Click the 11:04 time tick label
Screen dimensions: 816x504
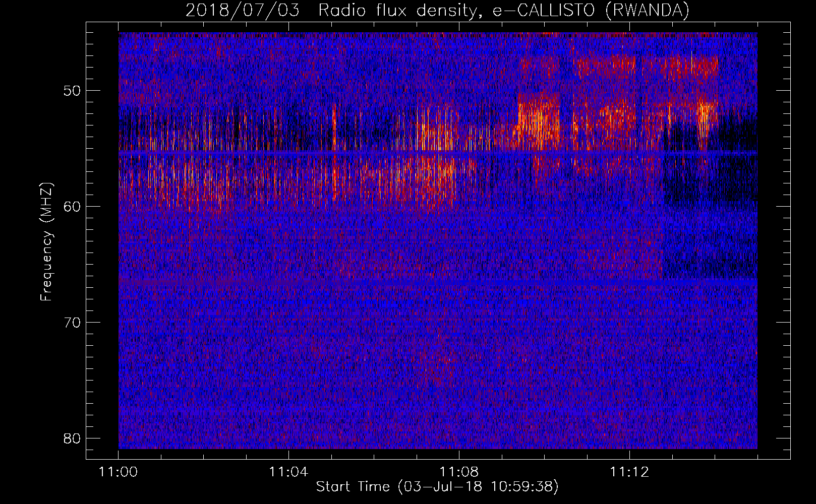288,472
